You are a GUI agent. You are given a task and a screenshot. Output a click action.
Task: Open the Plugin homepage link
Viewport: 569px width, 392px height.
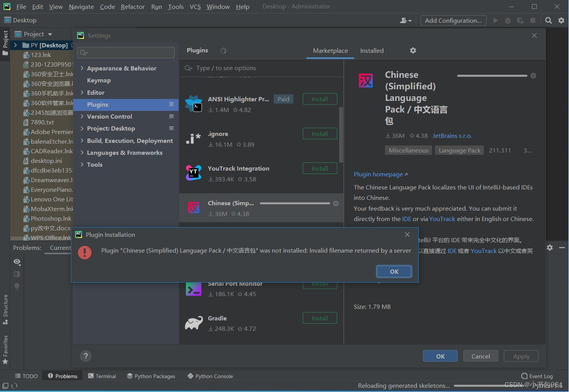381,174
